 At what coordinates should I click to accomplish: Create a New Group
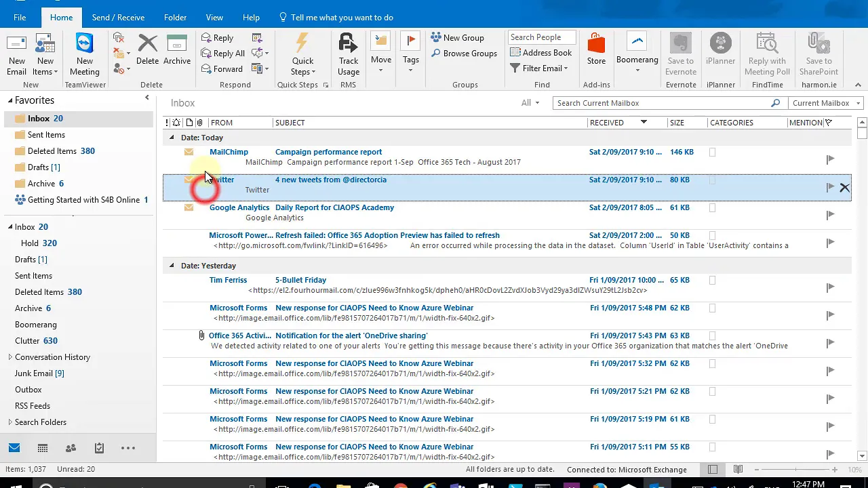[458, 38]
